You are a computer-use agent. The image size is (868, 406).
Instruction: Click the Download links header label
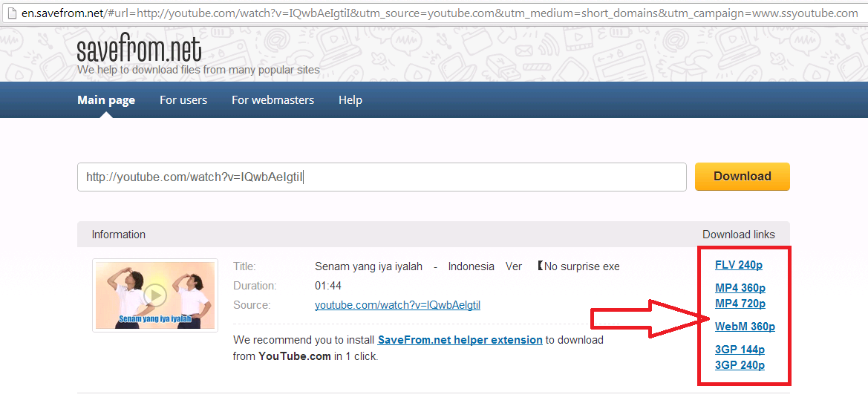[x=739, y=235]
